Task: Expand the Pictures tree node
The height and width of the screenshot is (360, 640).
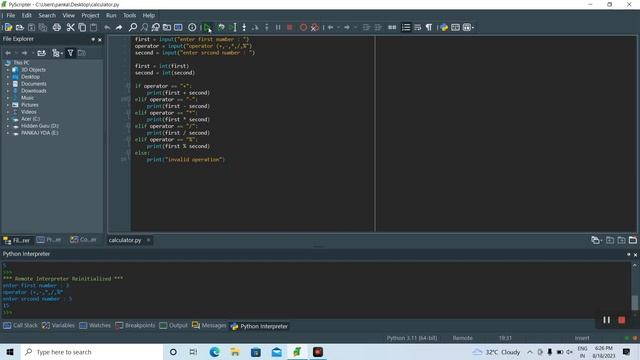Action: 8,105
